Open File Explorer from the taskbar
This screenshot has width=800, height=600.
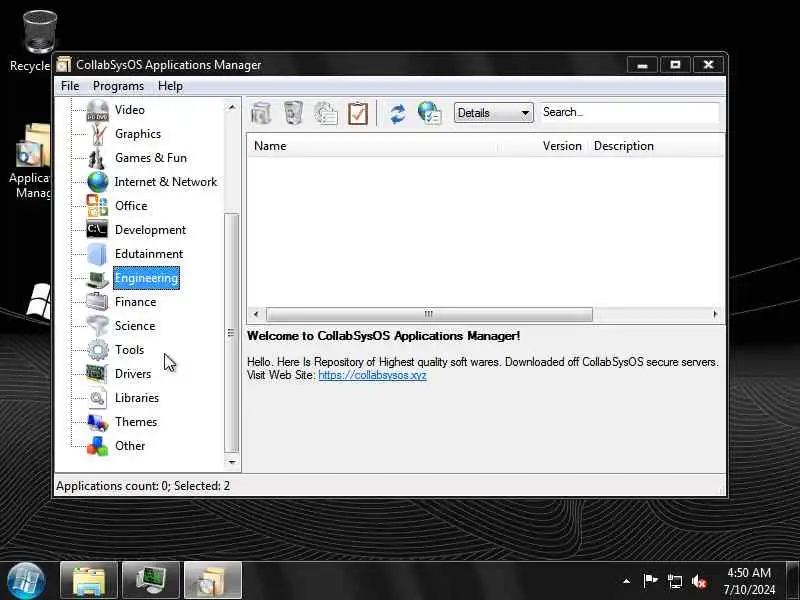[89, 581]
